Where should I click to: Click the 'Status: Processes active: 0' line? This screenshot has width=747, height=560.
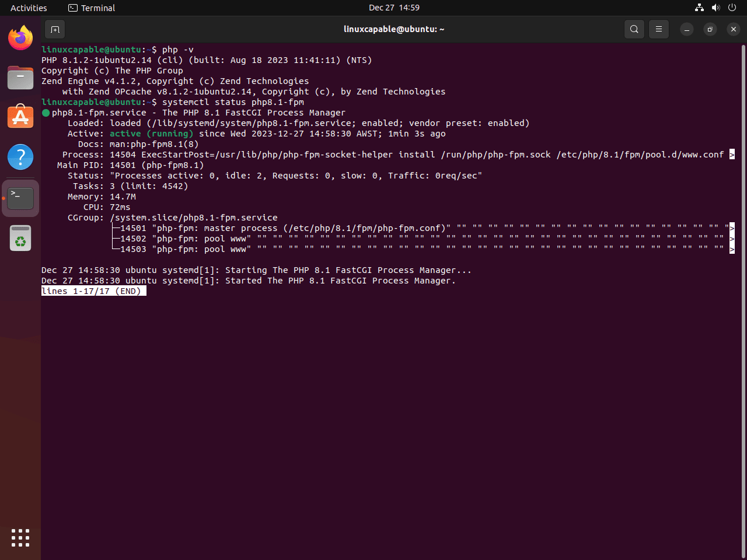pyautogui.click(x=275, y=176)
